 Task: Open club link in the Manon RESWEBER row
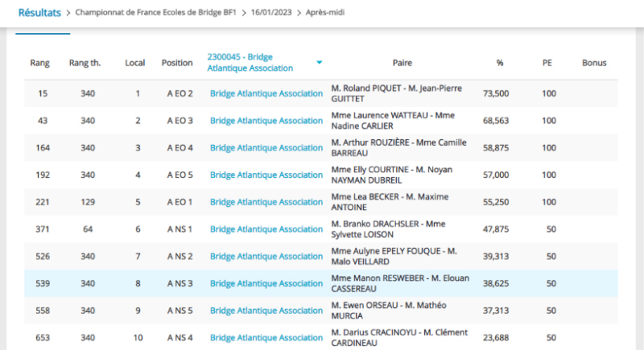(266, 283)
